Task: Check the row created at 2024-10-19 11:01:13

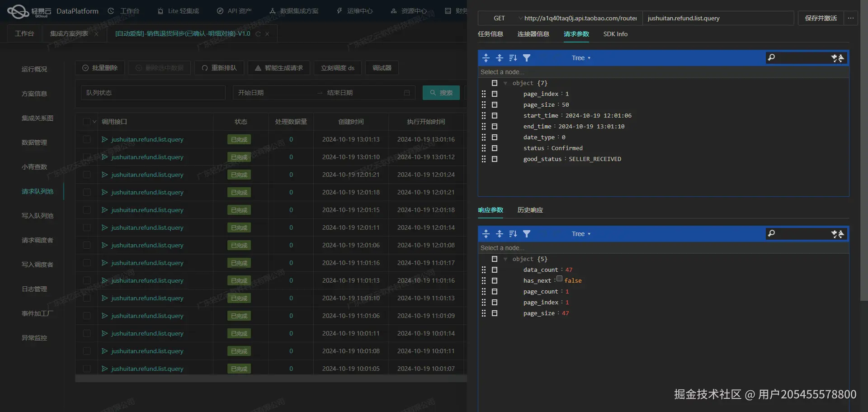Action: (87, 280)
